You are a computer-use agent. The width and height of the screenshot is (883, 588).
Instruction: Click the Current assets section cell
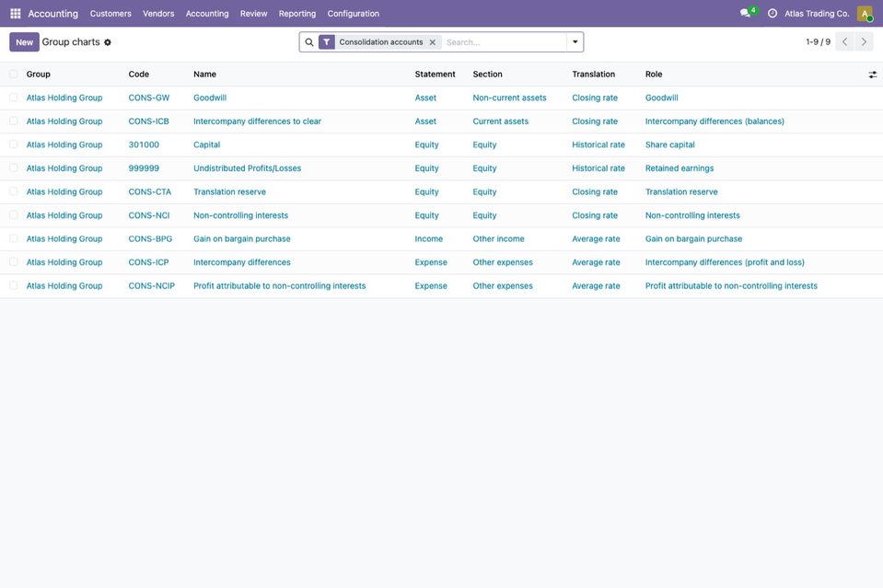501,121
